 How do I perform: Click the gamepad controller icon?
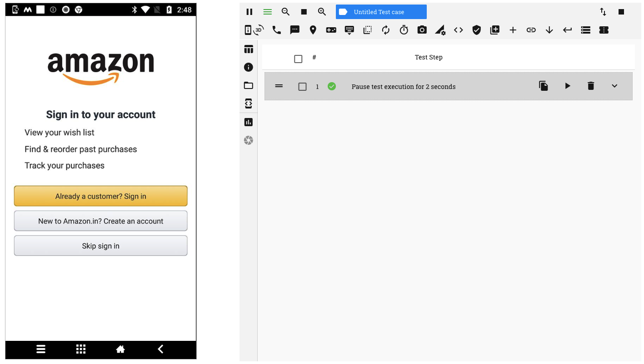coord(331,30)
